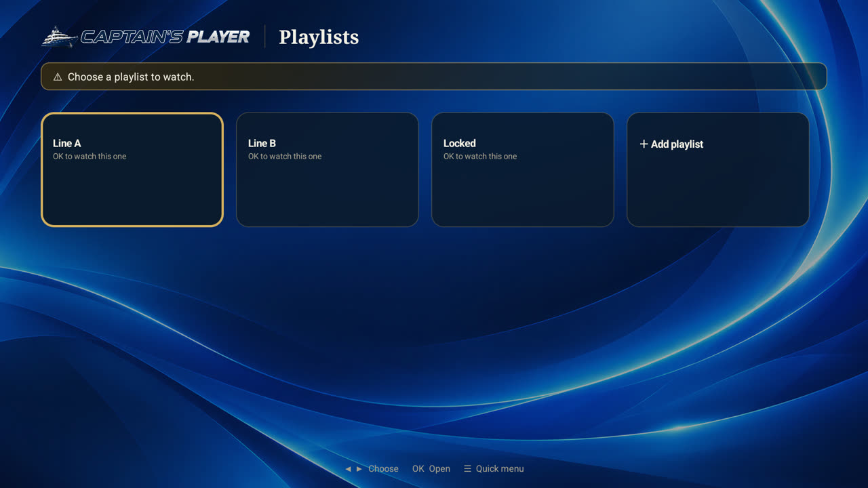Click the left/right arrows Choose hint
The width and height of the screenshot is (868, 488).
pos(372,468)
